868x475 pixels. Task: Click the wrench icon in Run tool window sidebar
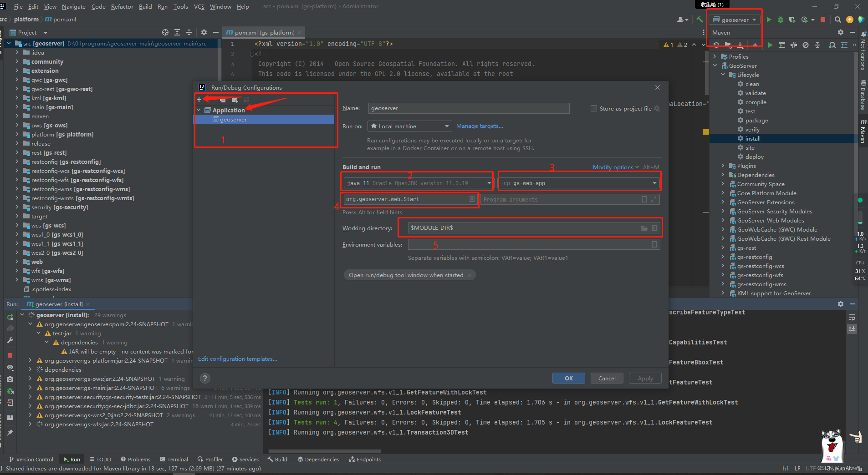10,340
